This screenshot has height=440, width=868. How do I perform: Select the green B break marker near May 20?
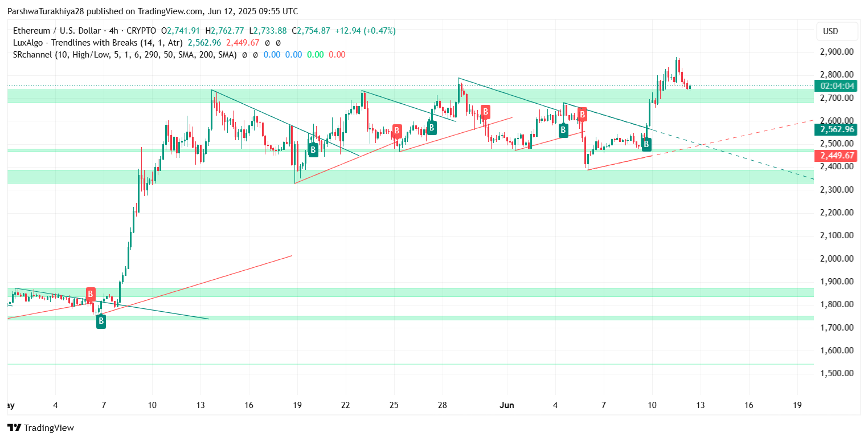[x=313, y=150]
